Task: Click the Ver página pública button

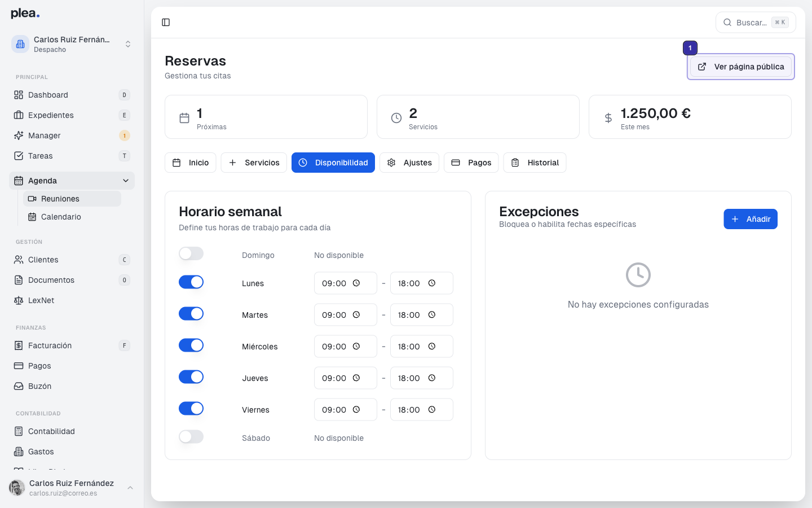Action: pos(740,67)
